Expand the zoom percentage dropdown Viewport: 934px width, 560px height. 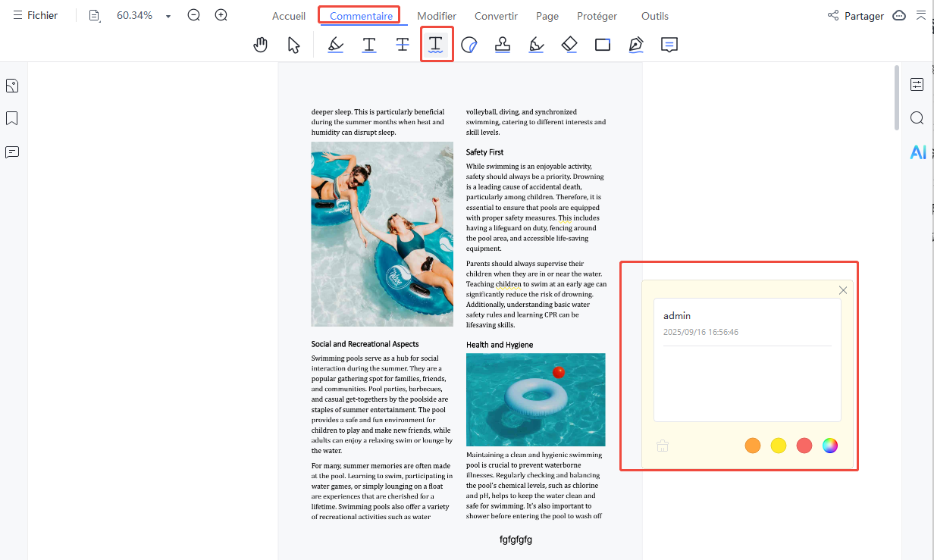pyautogui.click(x=168, y=16)
